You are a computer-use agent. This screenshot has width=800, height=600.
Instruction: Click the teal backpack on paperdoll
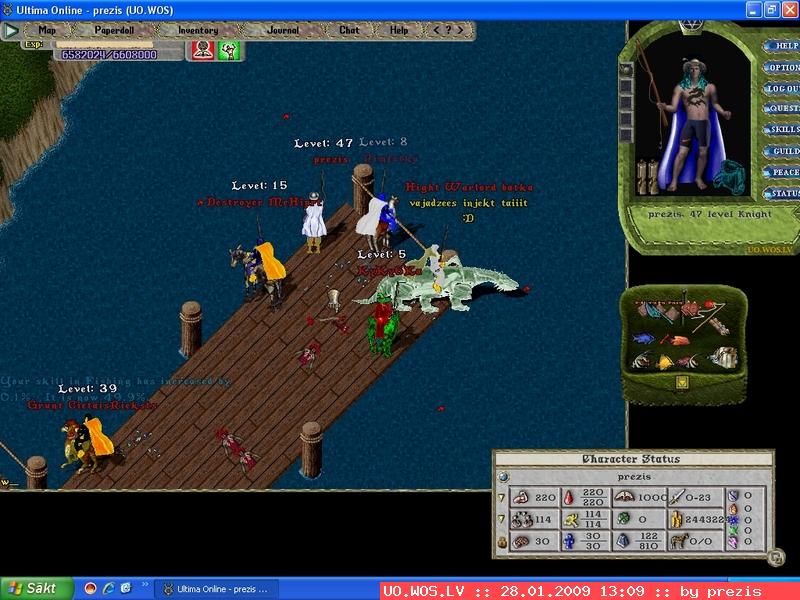click(x=730, y=177)
